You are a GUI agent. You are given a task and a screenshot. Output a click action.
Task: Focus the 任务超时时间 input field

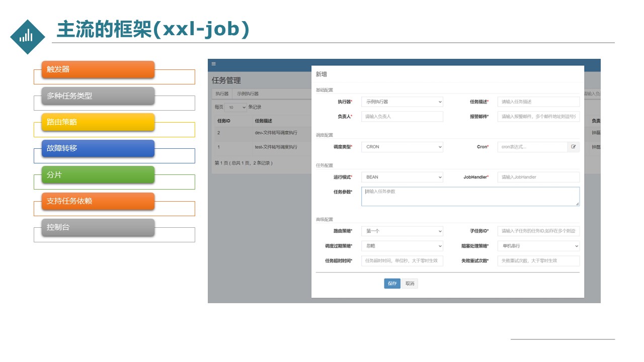point(402,261)
